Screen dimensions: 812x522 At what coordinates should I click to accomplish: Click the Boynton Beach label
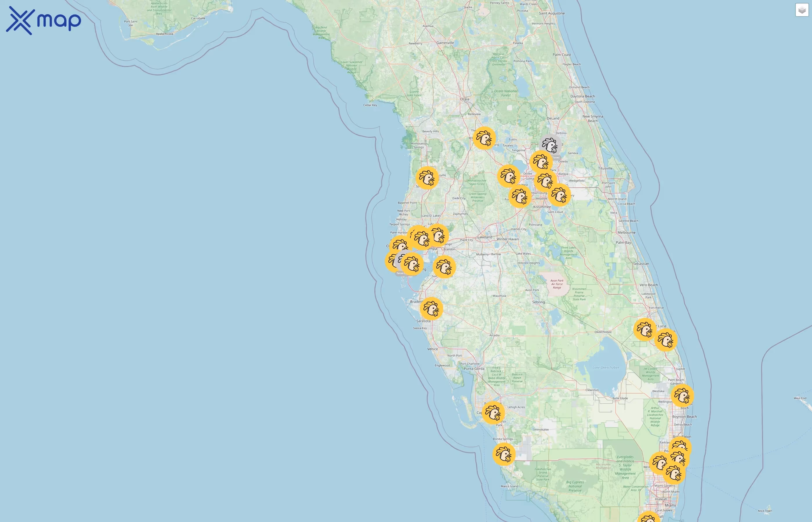pyautogui.click(x=684, y=416)
